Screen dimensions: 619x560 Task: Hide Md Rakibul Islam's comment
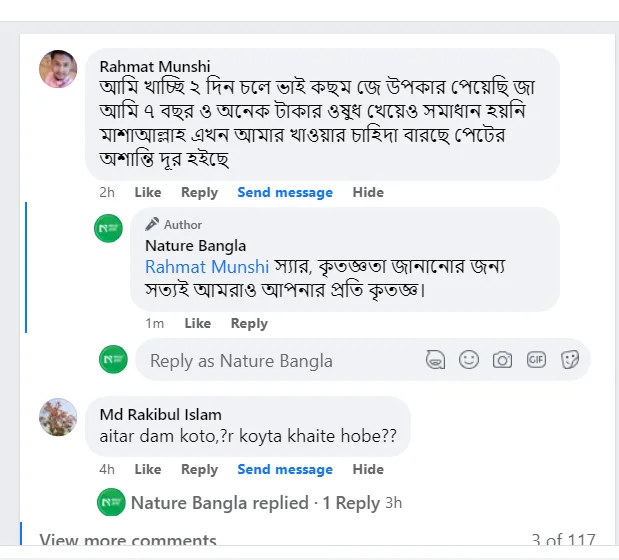[x=368, y=469]
